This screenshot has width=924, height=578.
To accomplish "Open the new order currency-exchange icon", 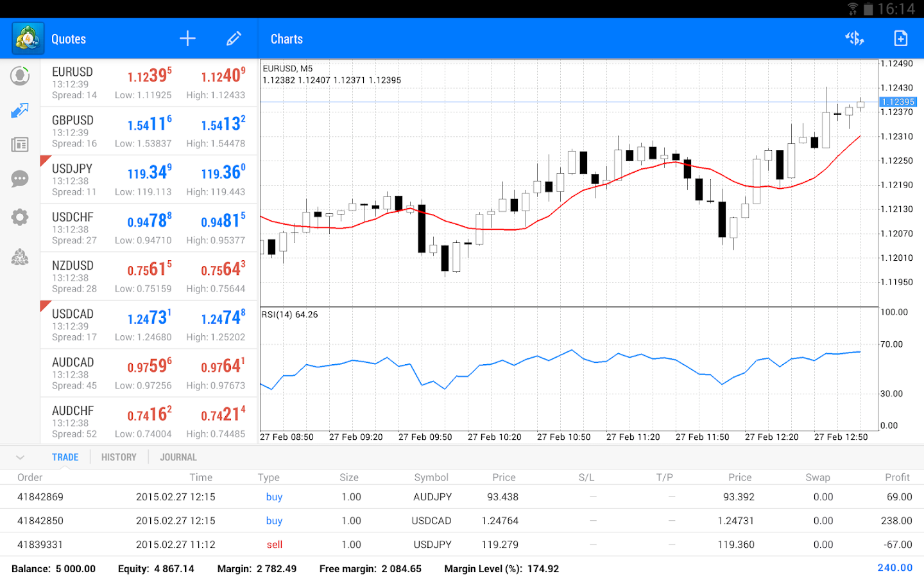I will coord(855,39).
